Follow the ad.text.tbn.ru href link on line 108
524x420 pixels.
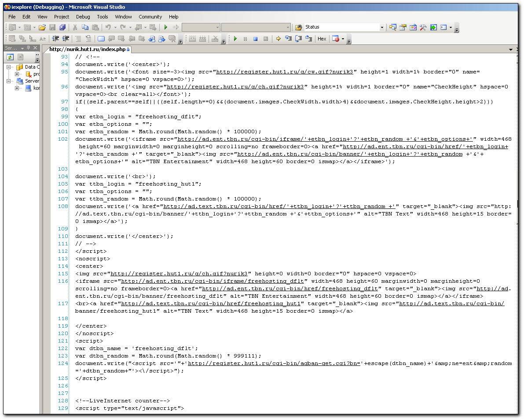coord(279,207)
